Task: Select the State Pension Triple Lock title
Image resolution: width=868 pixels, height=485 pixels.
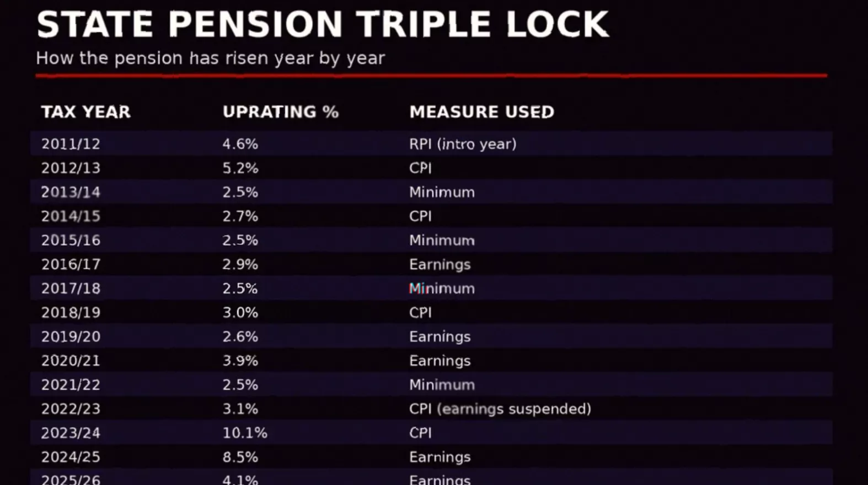Action: pos(323,24)
